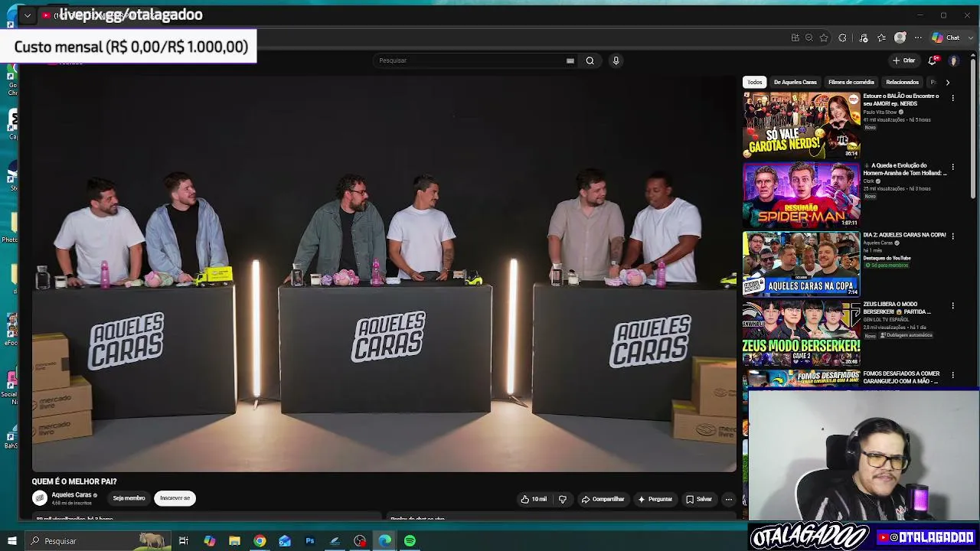Open the browser profile avatar
Image resolution: width=980 pixels, height=551 pixels.
pyautogui.click(x=900, y=37)
